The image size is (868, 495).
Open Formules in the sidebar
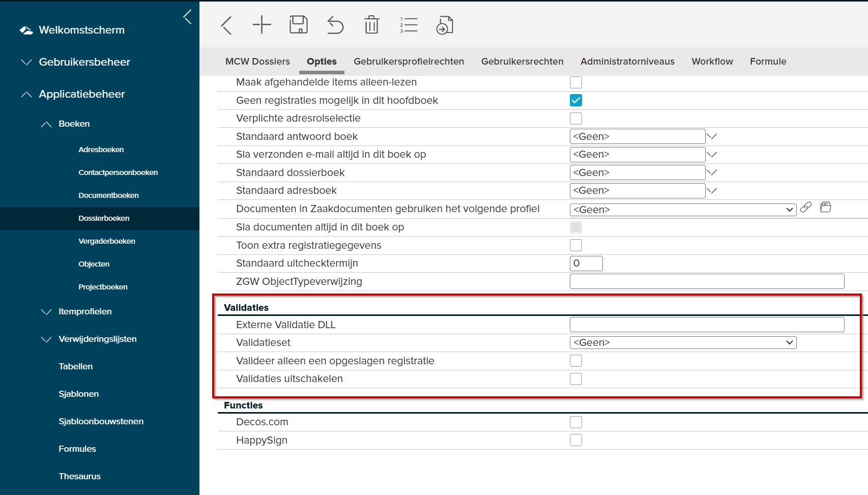tap(77, 449)
